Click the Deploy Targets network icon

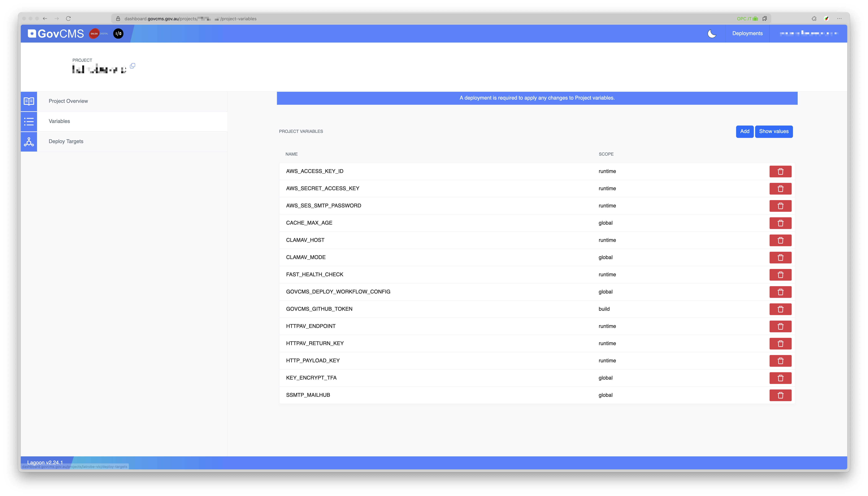29,142
